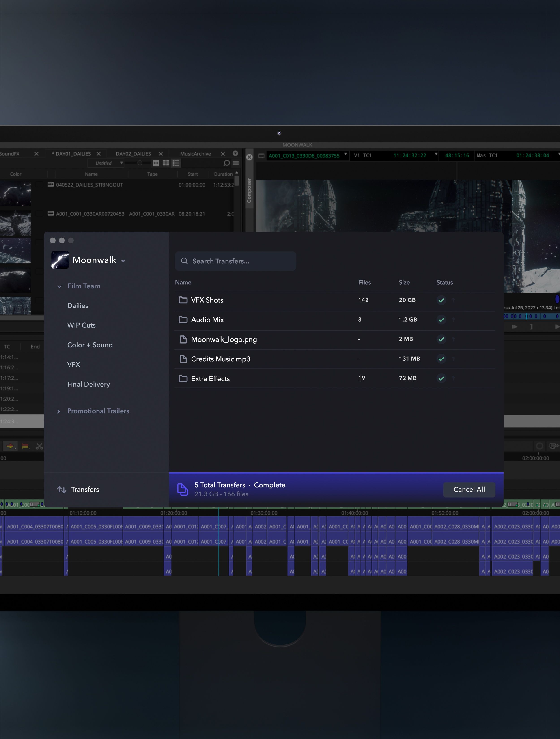
Task: Click the Extra Effects green checkmark status
Action: tap(441, 378)
